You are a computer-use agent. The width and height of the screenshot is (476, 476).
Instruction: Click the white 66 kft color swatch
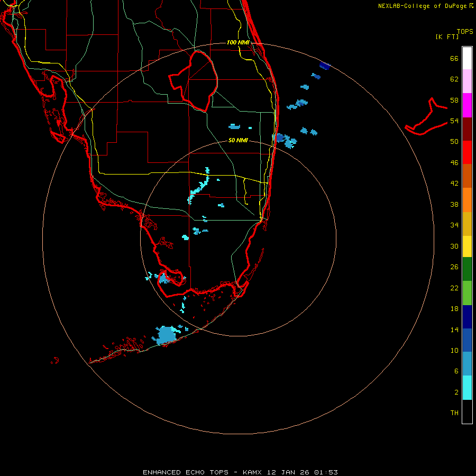click(467, 58)
